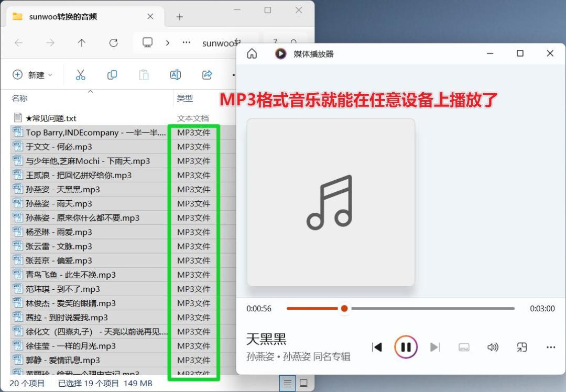Go back in File Explorer
This screenshot has width=566, height=392.
19,43
